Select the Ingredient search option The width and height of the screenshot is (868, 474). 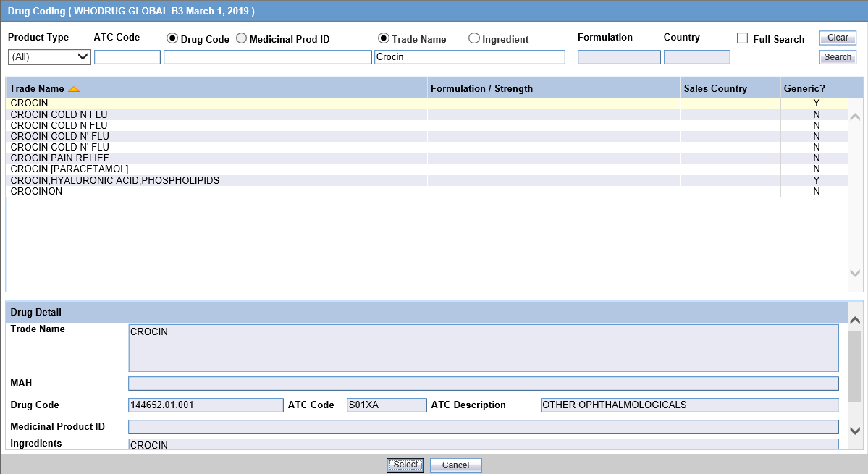475,39
